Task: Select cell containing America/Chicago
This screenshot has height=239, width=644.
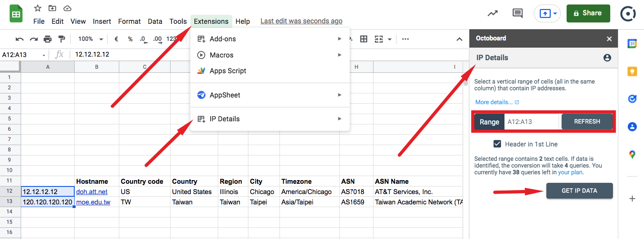Action: (x=310, y=192)
